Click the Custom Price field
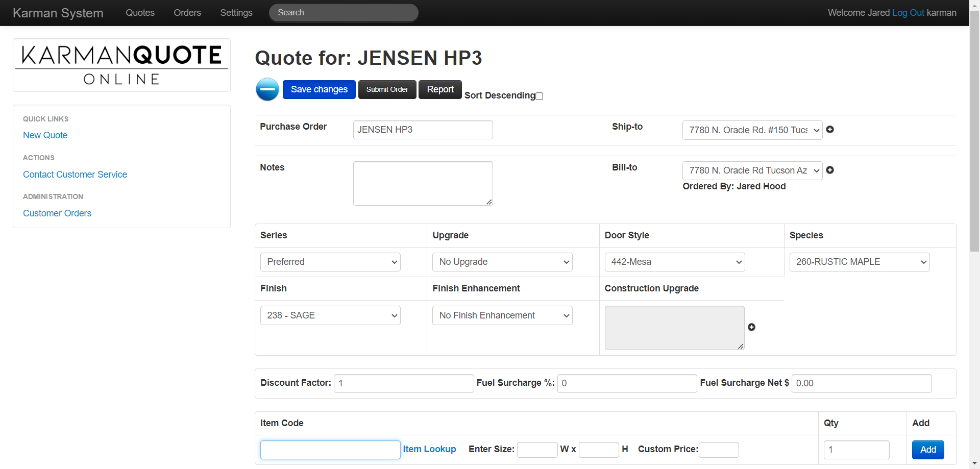 [719, 450]
